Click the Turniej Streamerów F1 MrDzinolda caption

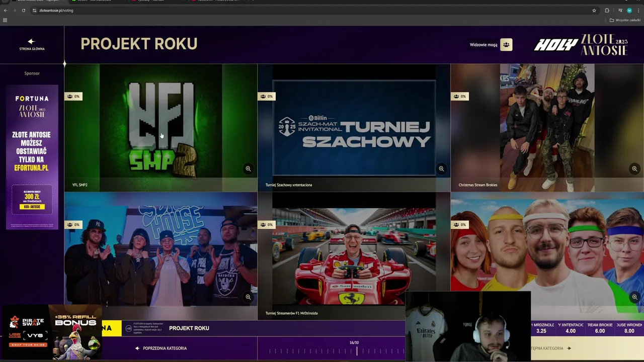coord(291,313)
